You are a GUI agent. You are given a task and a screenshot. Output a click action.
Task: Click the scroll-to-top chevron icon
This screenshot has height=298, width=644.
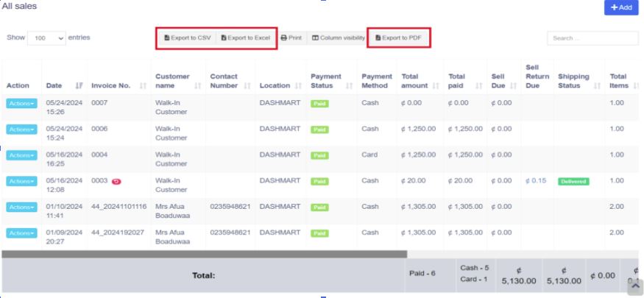[x=635, y=286]
